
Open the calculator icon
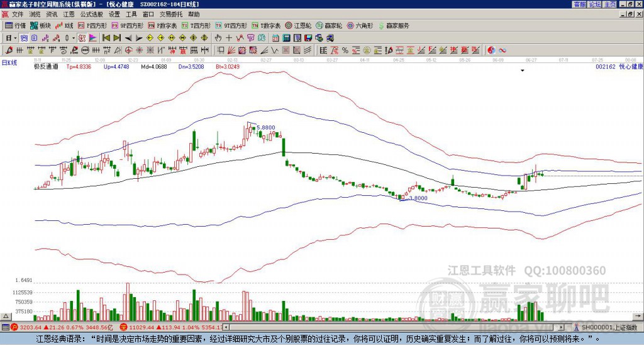pos(286,38)
